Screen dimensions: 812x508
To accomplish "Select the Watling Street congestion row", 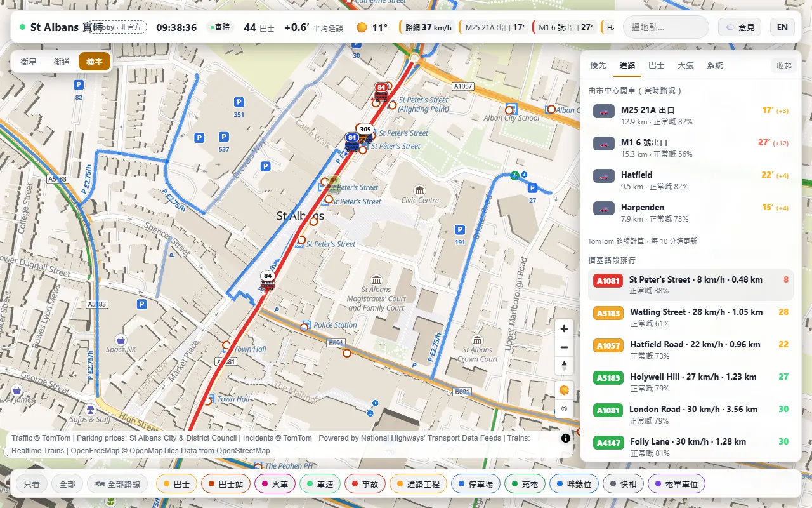I will click(x=691, y=317).
